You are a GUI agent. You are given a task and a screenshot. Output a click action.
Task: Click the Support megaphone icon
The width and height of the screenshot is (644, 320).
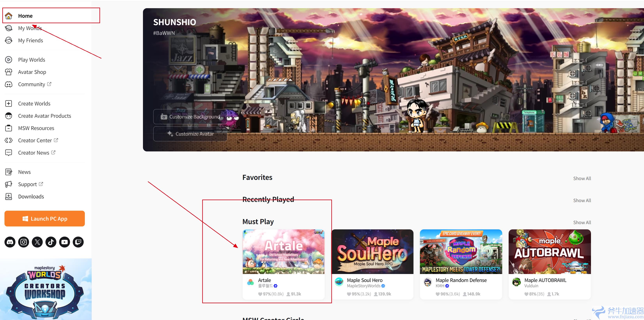pos(9,184)
